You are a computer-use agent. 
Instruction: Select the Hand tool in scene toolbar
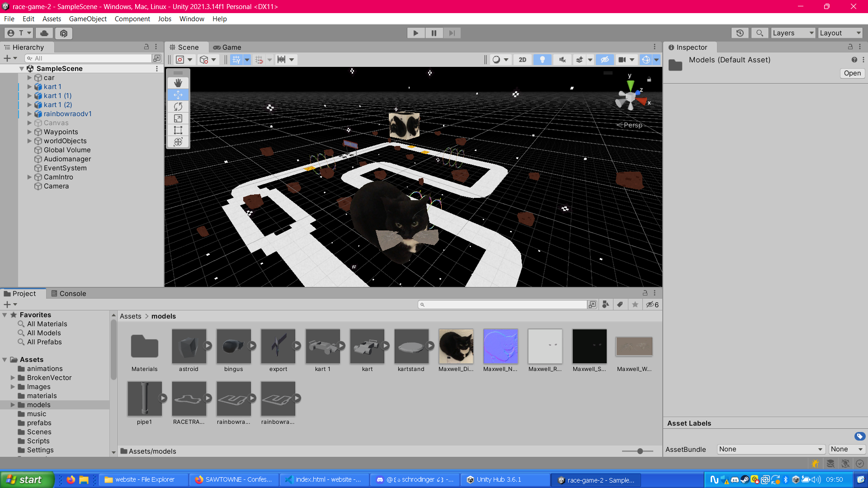tap(178, 83)
